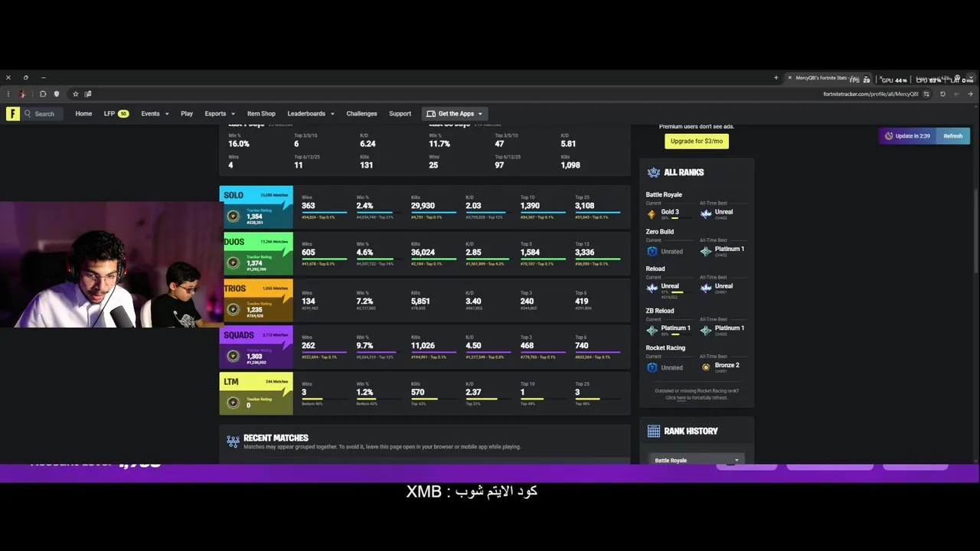
Task: Click Solo Wins progress bar
Action: pos(324,212)
